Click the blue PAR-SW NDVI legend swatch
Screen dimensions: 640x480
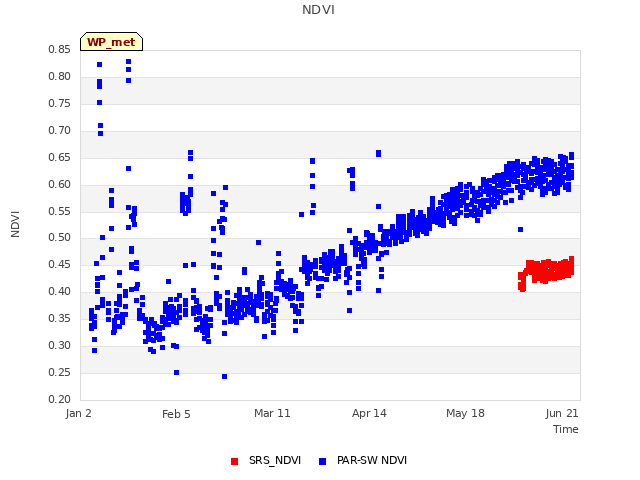[322, 461]
